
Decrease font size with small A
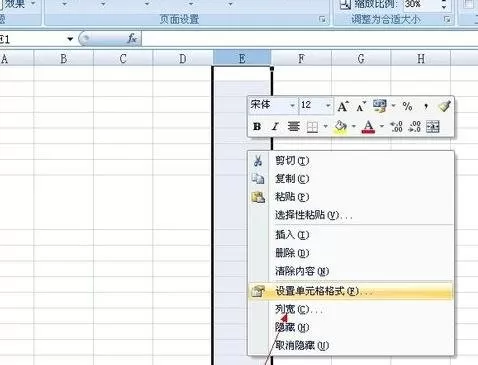(x=361, y=107)
